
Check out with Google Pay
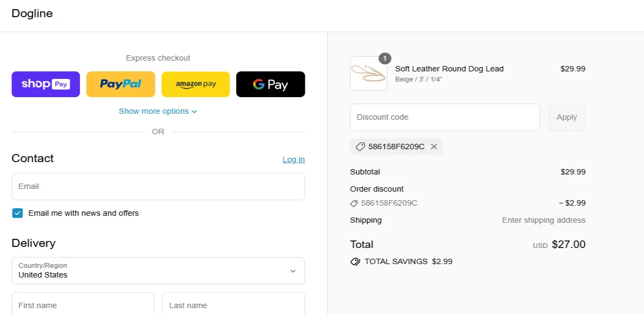(x=270, y=84)
